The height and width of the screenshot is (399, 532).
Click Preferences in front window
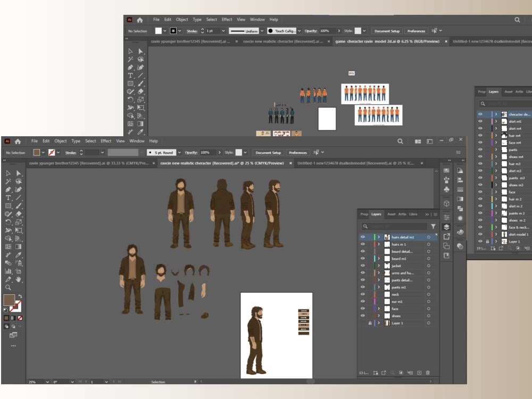point(297,153)
